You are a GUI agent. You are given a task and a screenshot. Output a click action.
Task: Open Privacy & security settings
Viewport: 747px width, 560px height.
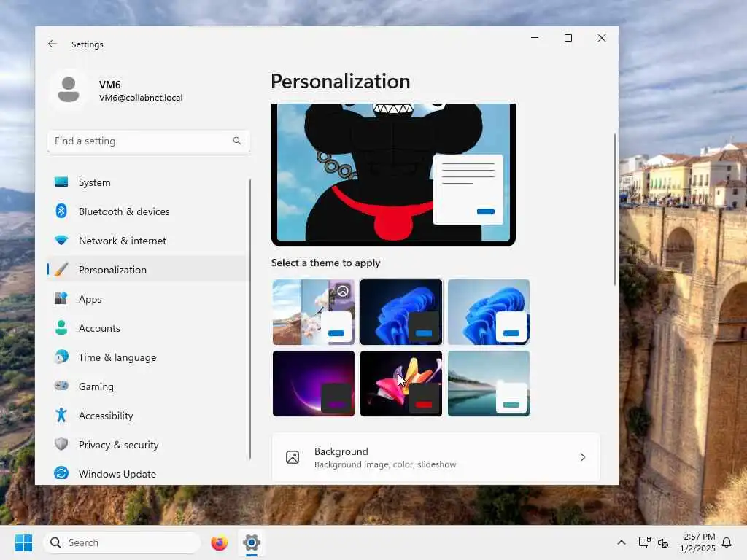coord(147,445)
